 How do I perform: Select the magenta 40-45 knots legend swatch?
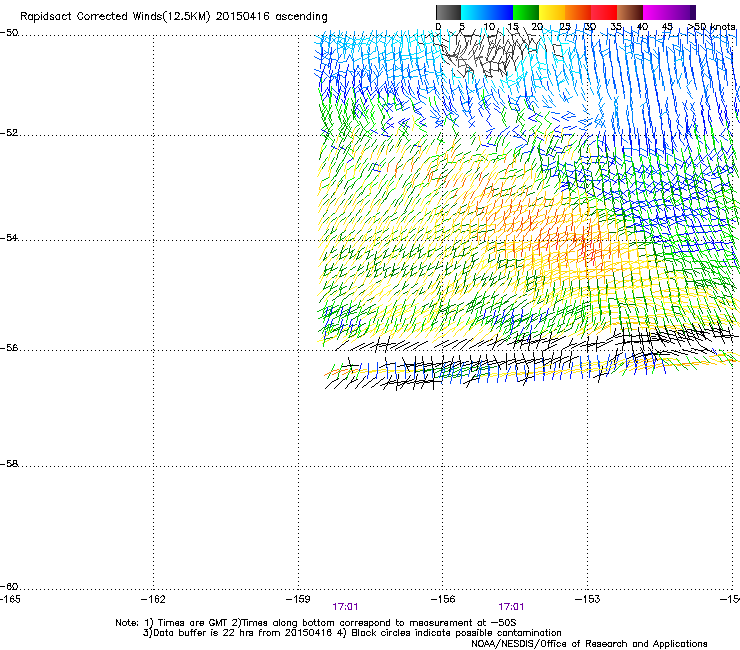[x=656, y=12]
